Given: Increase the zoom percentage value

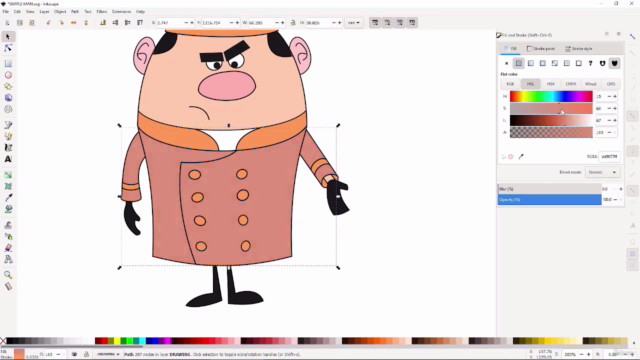Looking at the screenshot, I should pyautogui.click(x=588, y=354).
